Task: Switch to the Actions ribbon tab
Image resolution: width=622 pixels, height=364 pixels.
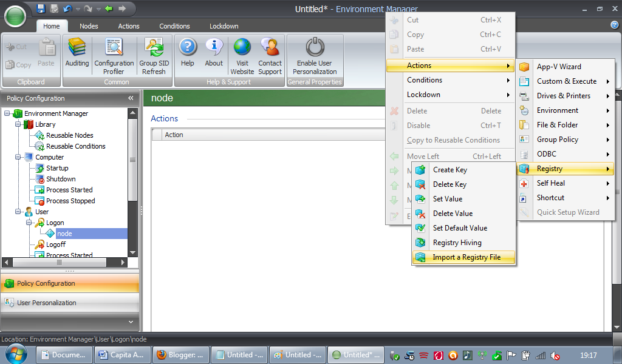Action: click(129, 26)
